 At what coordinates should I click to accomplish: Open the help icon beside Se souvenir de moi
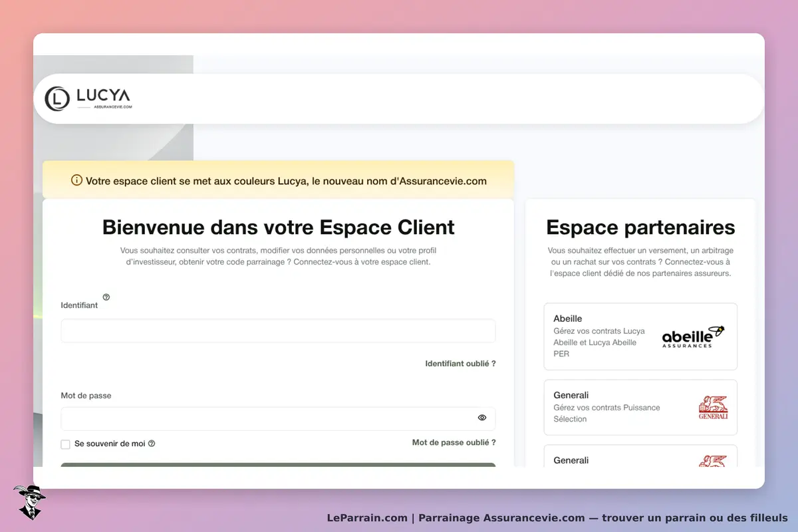[152, 444]
